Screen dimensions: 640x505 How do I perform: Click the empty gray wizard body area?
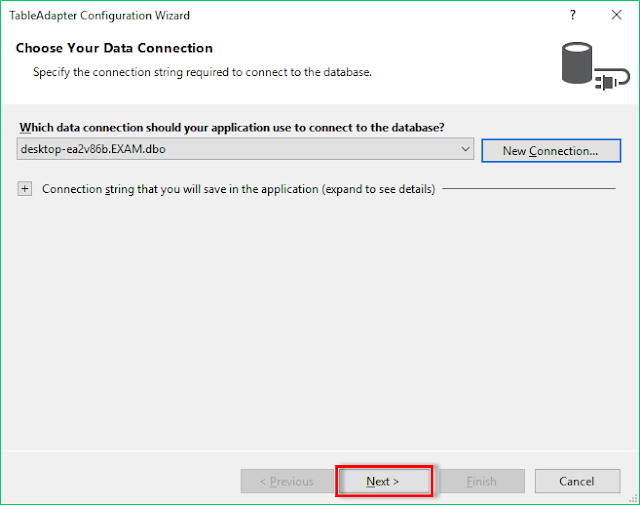tap(320, 320)
